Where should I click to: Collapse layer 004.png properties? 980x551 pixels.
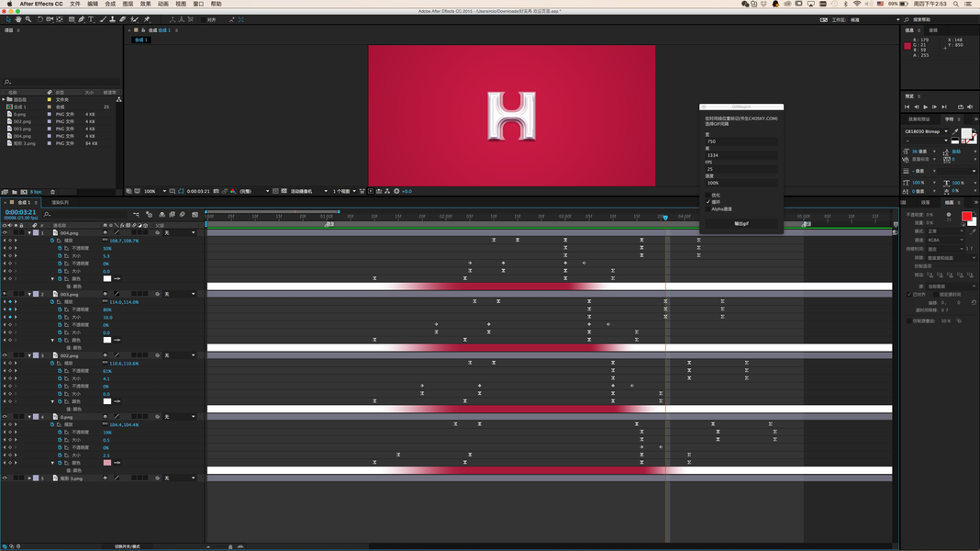(29, 232)
